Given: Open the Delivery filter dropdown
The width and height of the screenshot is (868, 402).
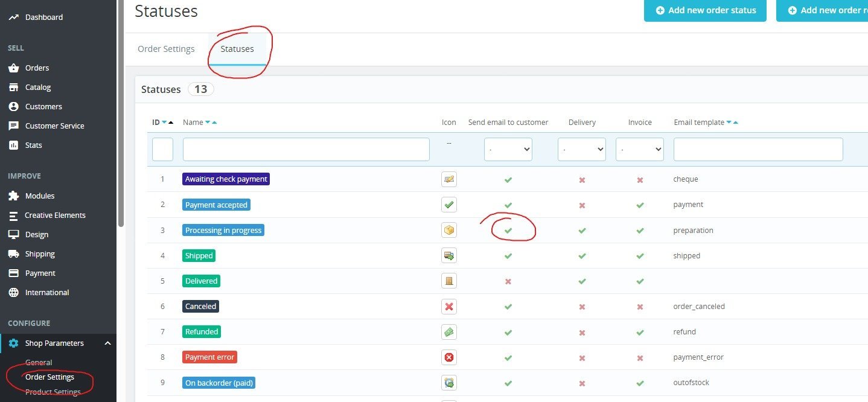Looking at the screenshot, I should coord(582,149).
